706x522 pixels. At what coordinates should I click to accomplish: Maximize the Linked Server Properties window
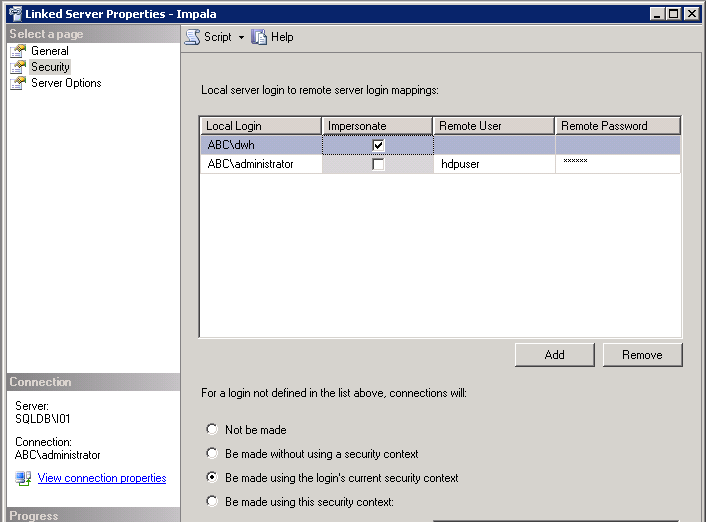click(675, 13)
